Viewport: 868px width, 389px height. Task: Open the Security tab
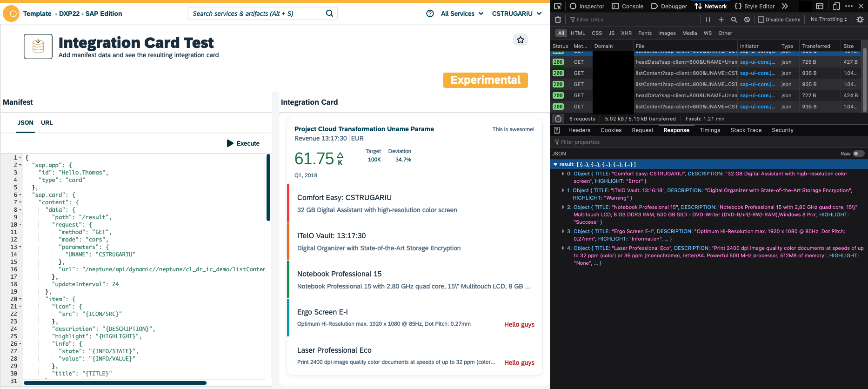tap(782, 130)
